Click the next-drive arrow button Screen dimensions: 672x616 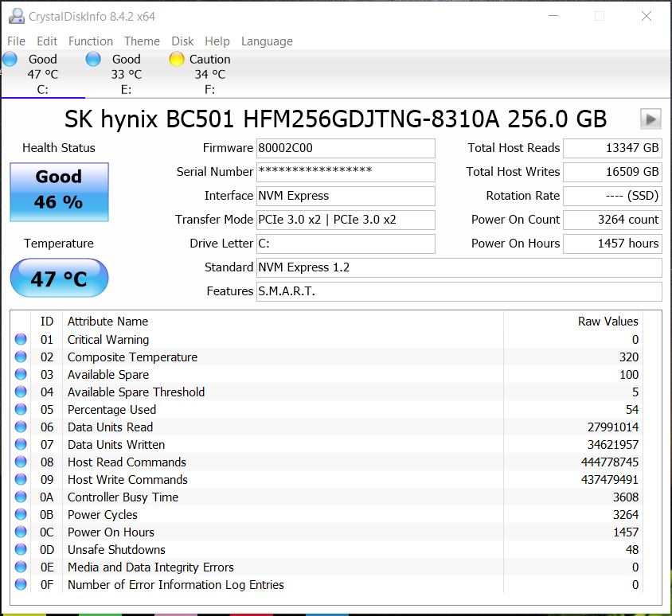(650, 119)
